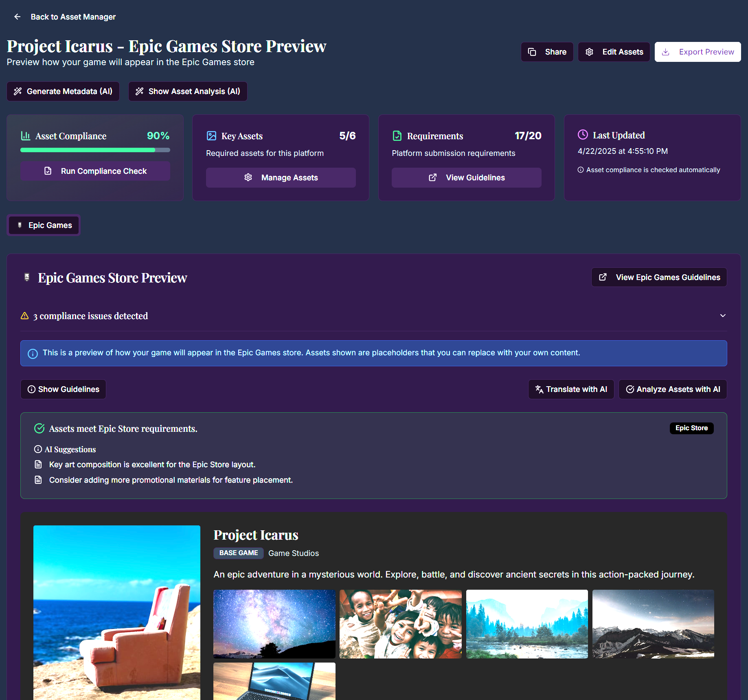748x700 pixels.
Task: Click Export Preview button
Action: click(x=698, y=52)
